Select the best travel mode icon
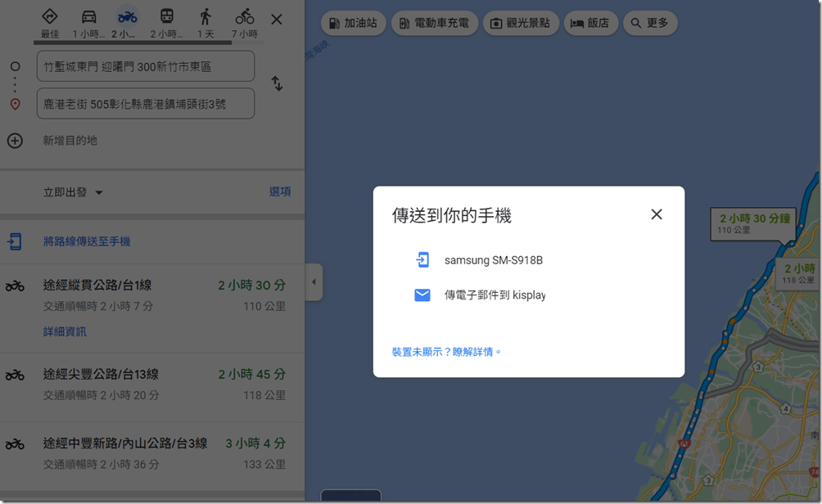Viewport: 822px width, 504px height. (x=49, y=16)
